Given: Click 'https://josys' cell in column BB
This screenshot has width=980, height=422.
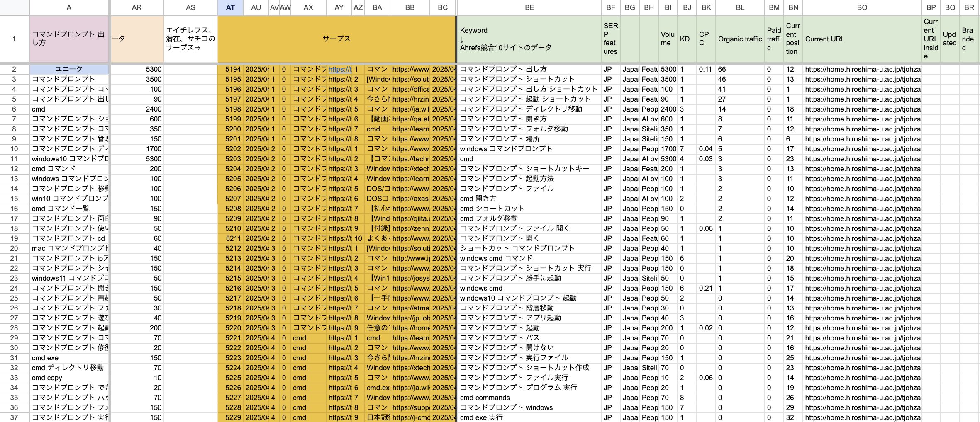Looking at the screenshot, I should pyautogui.click(x=410, y=278).
